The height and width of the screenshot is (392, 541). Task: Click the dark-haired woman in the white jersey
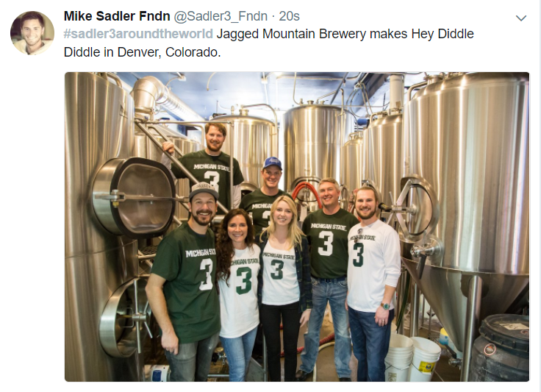[238, 293]
